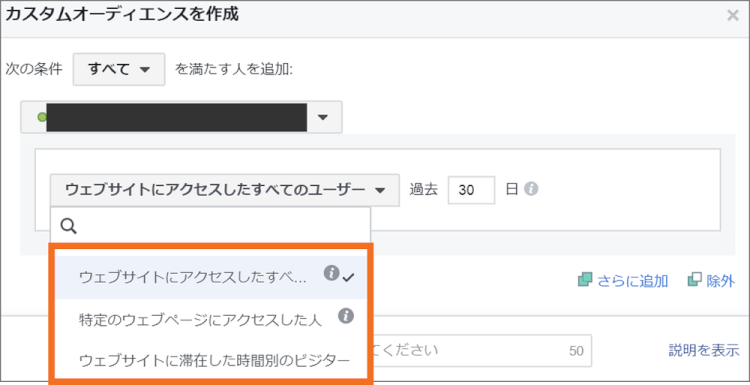
Task: Click the 次の条件 label
Action: tap(34, 70)
